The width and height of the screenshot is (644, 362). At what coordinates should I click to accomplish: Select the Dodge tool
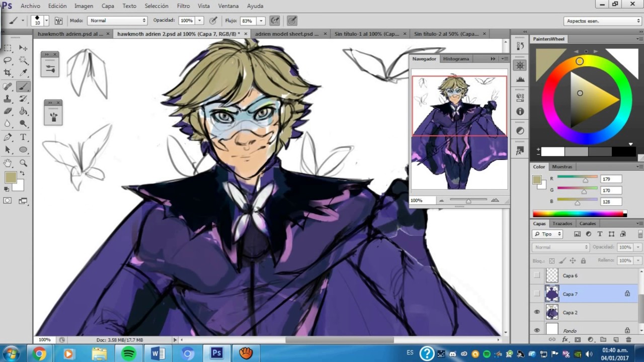point(23,123)
